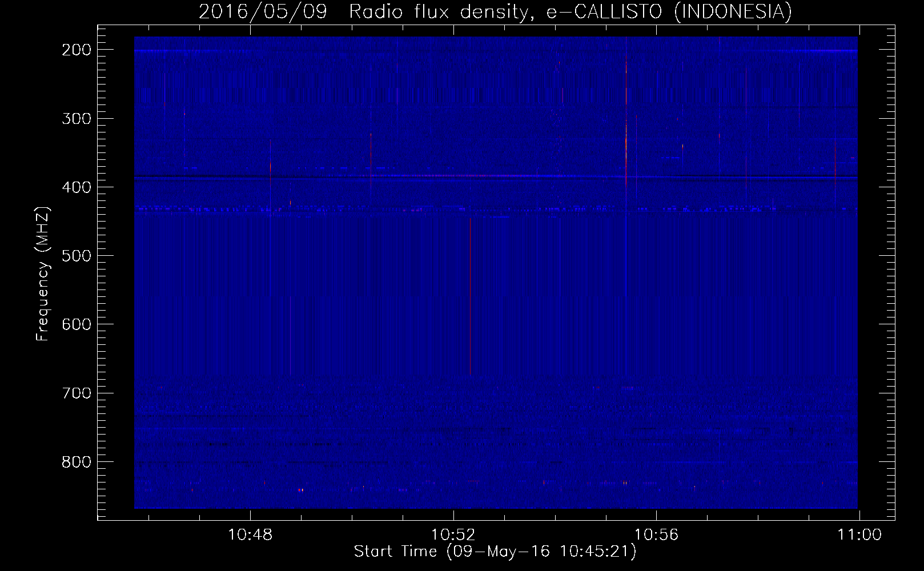Click the 800 frequency tick label
This screenshot has height=571, width=924.
(77, 461)
